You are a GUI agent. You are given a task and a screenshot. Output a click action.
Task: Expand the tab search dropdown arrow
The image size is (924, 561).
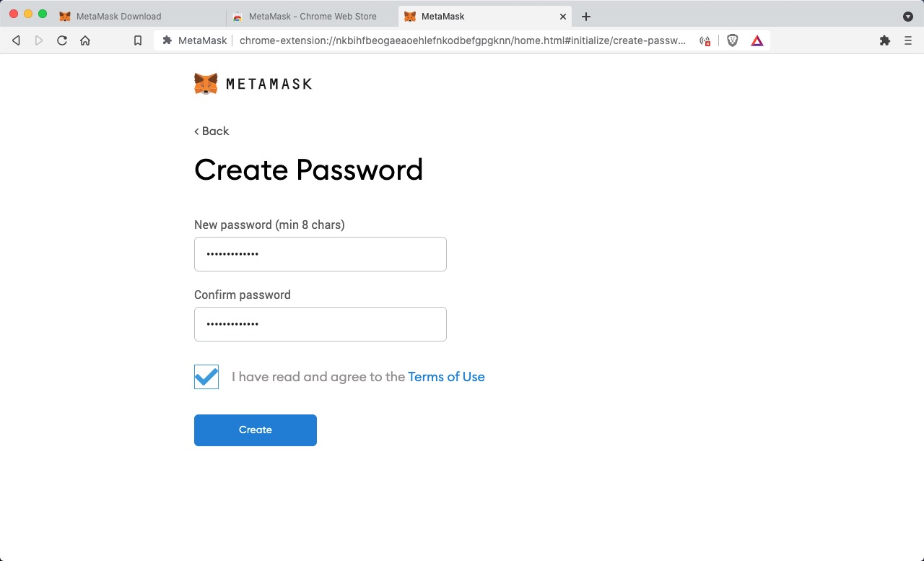pyautogui.click(x=908, y=16)
